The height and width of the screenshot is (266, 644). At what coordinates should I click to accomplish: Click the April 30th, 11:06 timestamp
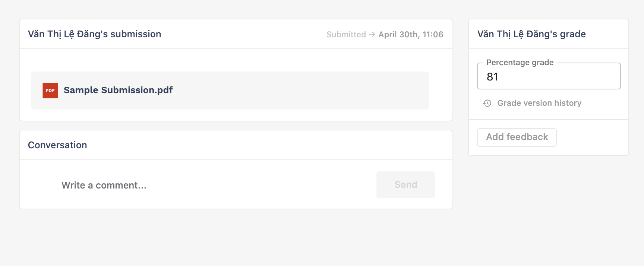(x=411, y=34)
